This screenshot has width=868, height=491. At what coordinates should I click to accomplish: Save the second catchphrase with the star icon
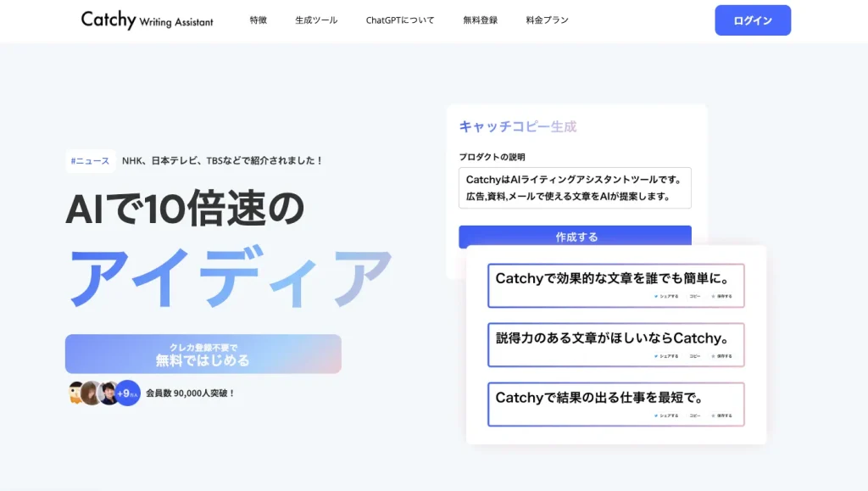(715, 356)
